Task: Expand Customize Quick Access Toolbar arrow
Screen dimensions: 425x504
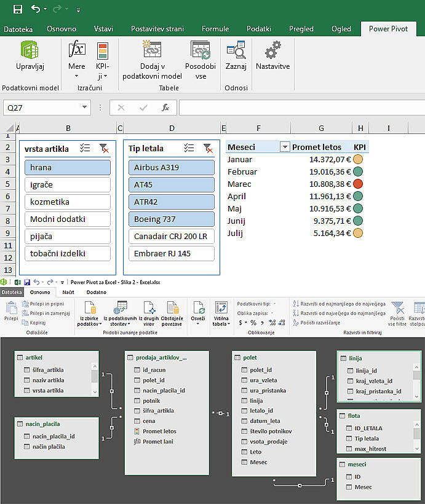Action: tap(78, 10)
